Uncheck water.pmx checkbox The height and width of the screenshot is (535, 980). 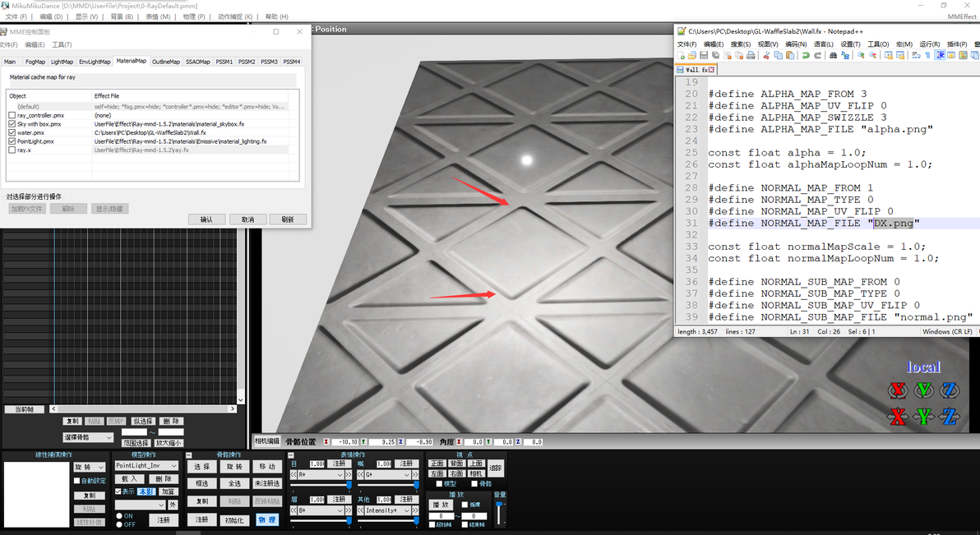12,132
